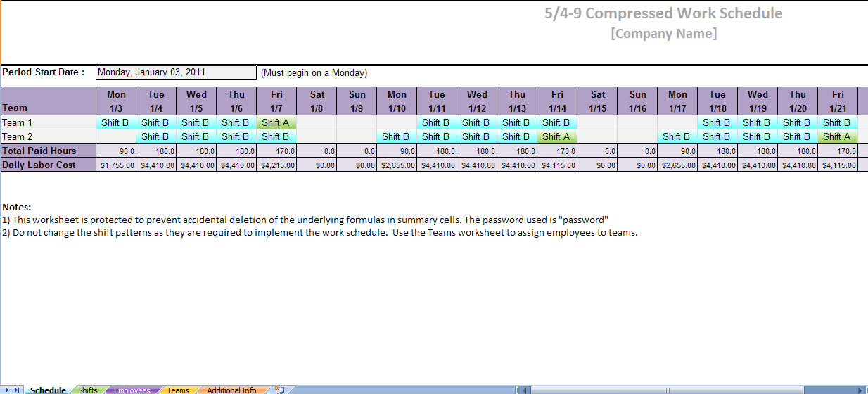Switch to the Schedule sheet tab
The width and height of the screenshot is (868, 394).
pos(48,390)
